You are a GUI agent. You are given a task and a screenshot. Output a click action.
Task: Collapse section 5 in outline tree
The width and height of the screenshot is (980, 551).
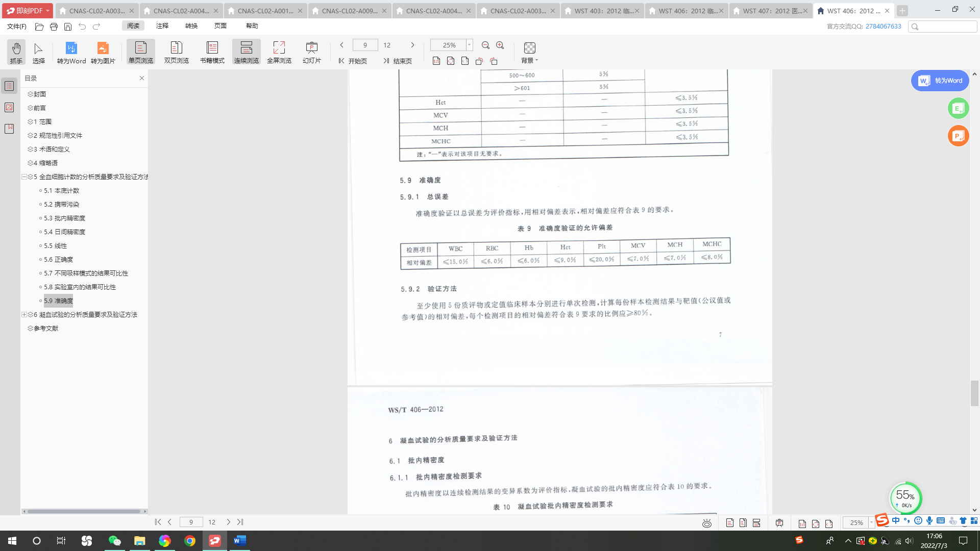coord(24,177)
